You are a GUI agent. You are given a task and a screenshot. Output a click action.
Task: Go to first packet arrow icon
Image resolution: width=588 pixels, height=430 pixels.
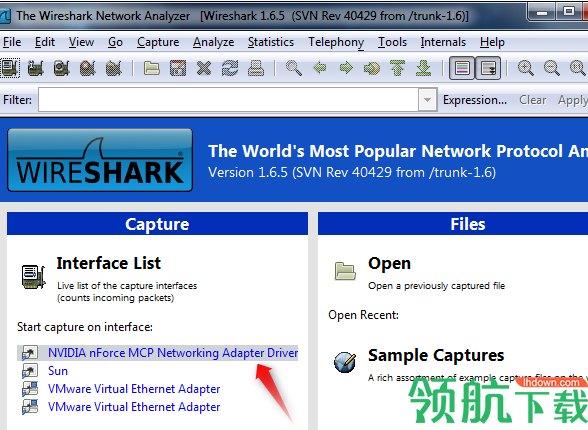(398, 69)
